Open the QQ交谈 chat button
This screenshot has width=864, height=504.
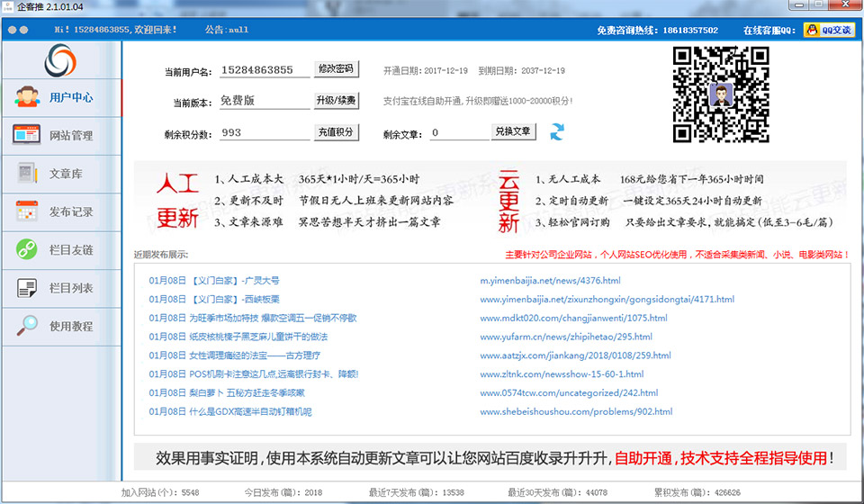829,30
